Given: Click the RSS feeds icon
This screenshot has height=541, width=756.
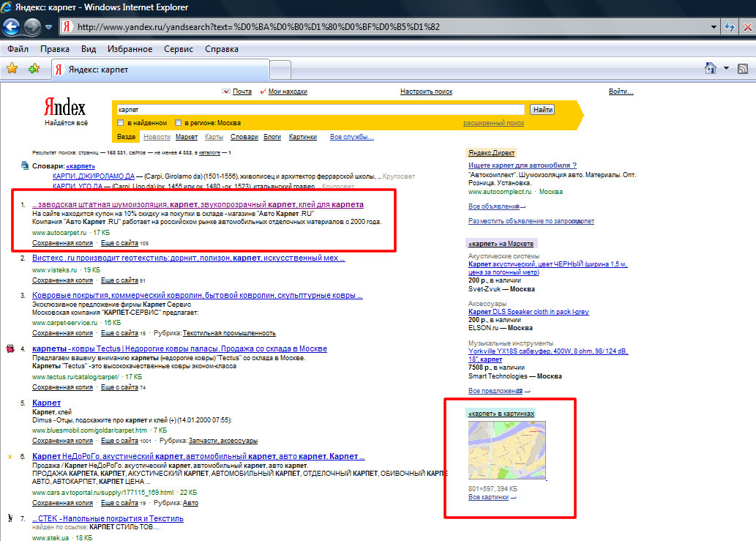Looking at the screenshot, I should (743, 68).
